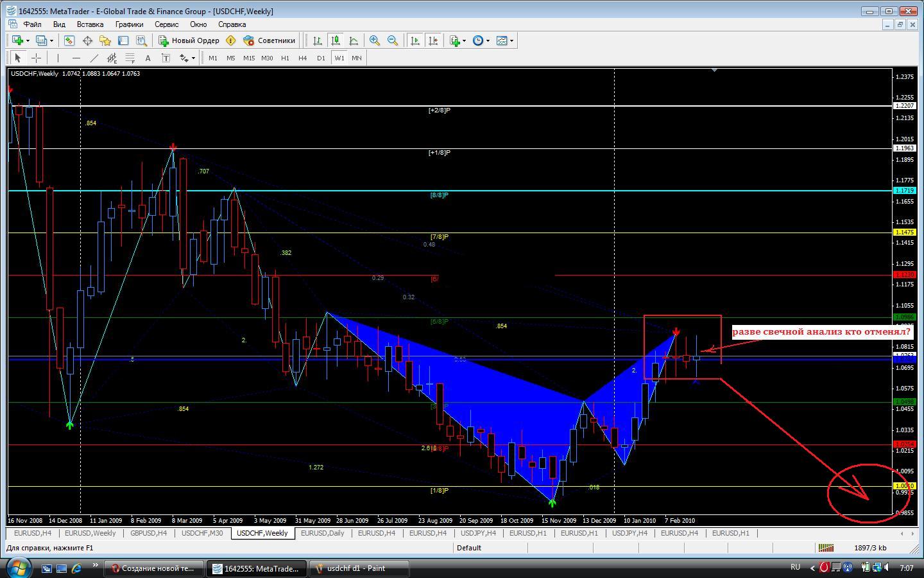
Task: Open usdchf d1 - Paint taskbar window
Action: tap(358, 568)
